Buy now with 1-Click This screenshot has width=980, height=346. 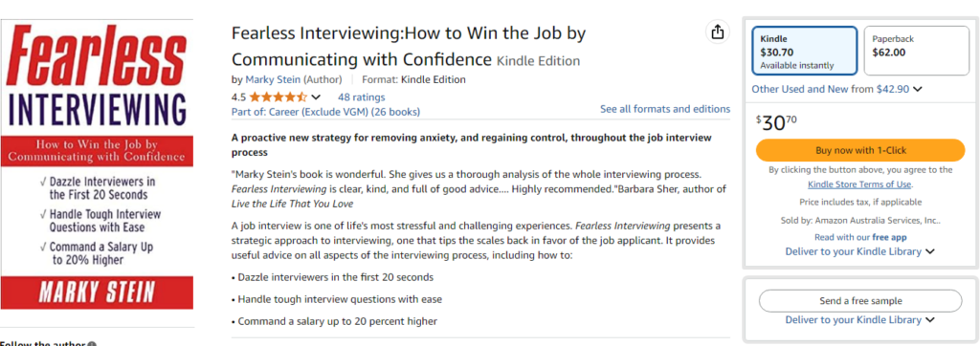[860, 150]
